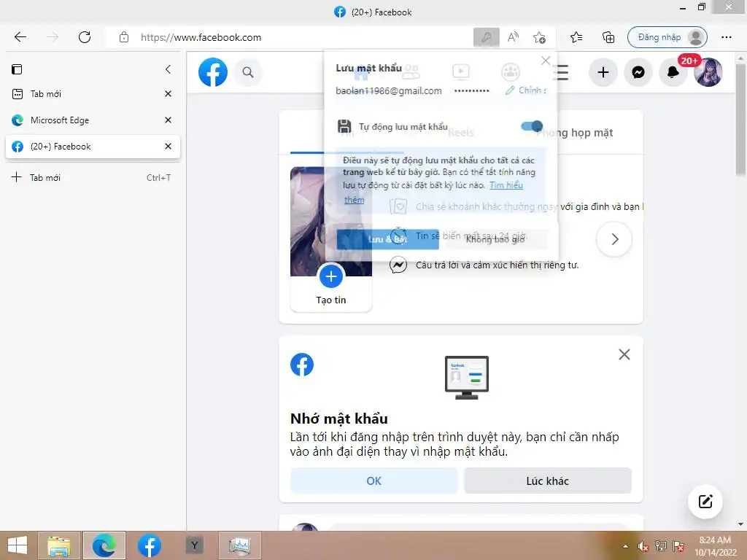Click the Không bao giờ button
This screenshot has height=560, width=747.
point(495,239)
